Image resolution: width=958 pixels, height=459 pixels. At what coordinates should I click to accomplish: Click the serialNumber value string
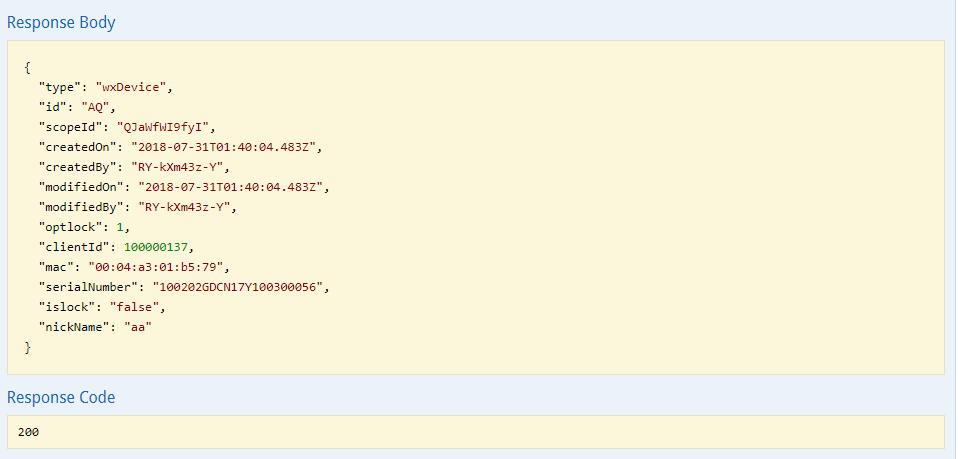point(236,287)
